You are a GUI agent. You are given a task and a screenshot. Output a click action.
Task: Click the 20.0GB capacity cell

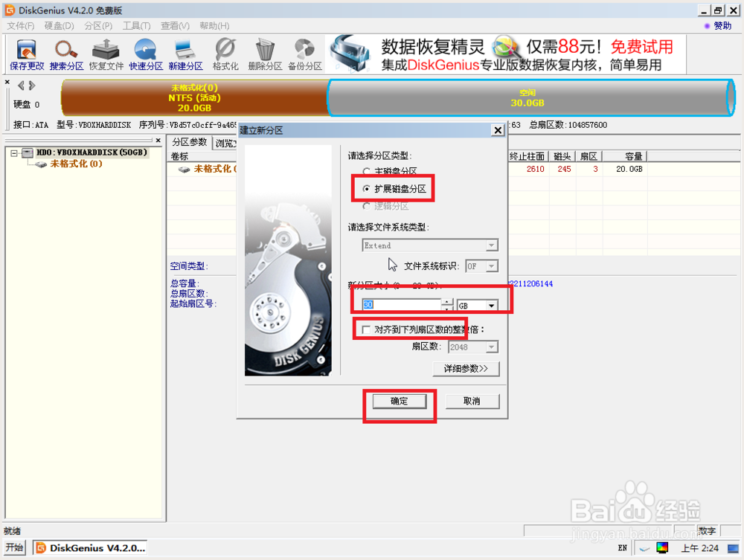[629, 170]
